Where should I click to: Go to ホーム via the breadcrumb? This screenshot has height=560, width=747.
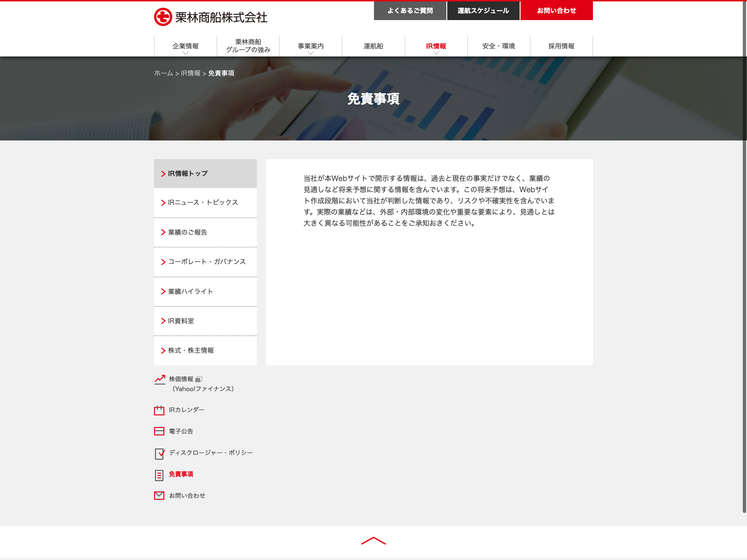click(x=163, y=73)
